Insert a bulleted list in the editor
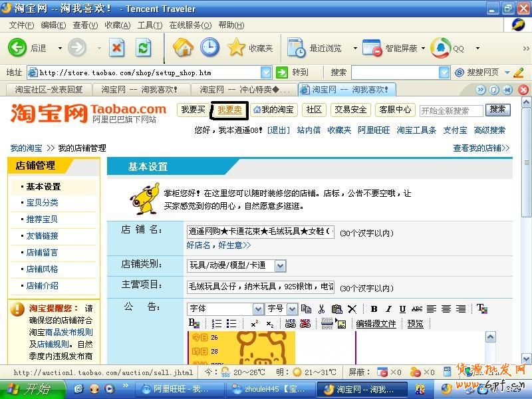This screenshot has height=399, width=532. pos(231,323)
